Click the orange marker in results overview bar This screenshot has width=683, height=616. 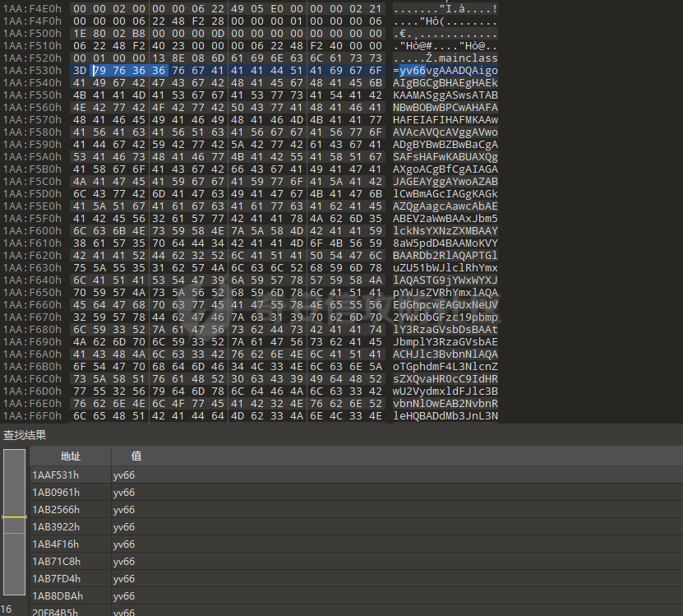click(14, 533)
